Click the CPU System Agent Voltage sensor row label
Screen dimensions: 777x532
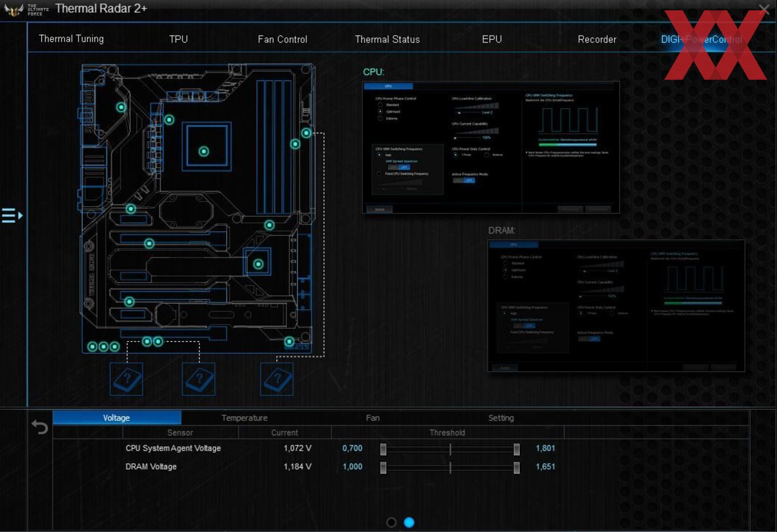click(173, 448)
